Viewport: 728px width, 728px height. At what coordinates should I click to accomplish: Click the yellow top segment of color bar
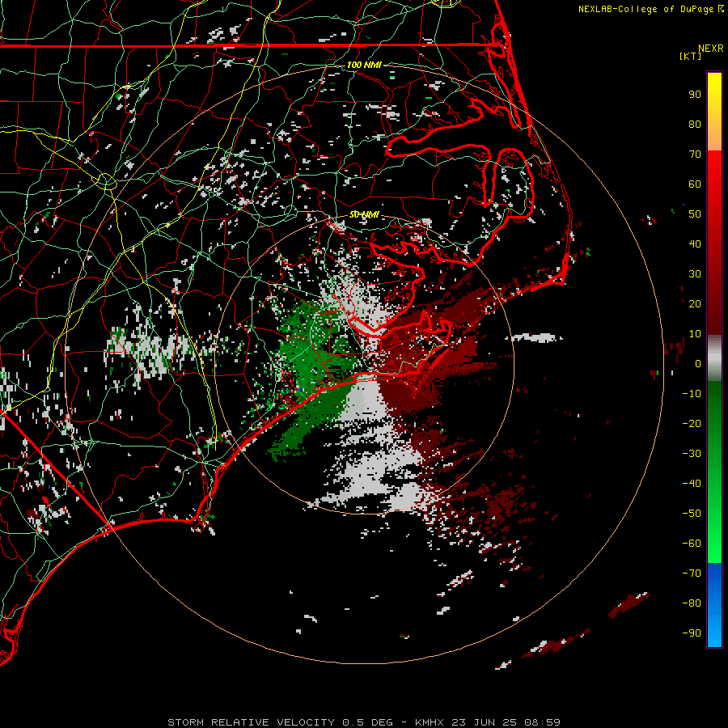click(714, 112)
